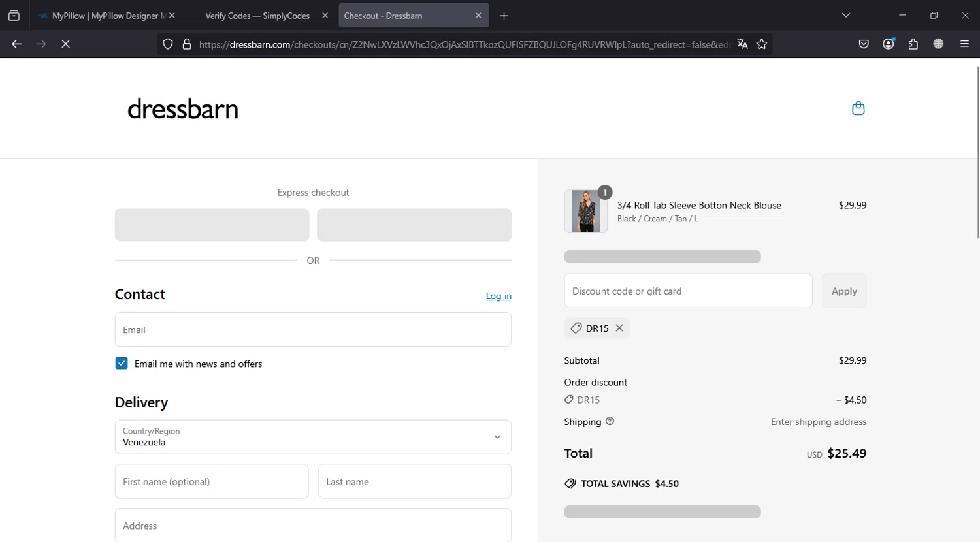Open the Firefox hamburger menu

pos(964,44)
